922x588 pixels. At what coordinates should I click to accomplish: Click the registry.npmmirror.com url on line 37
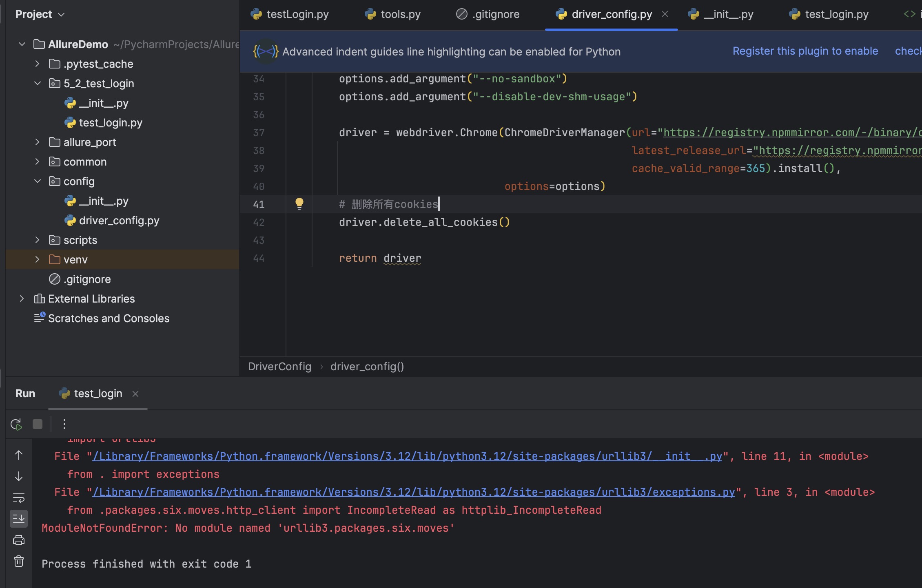click(x=792, y=133)
